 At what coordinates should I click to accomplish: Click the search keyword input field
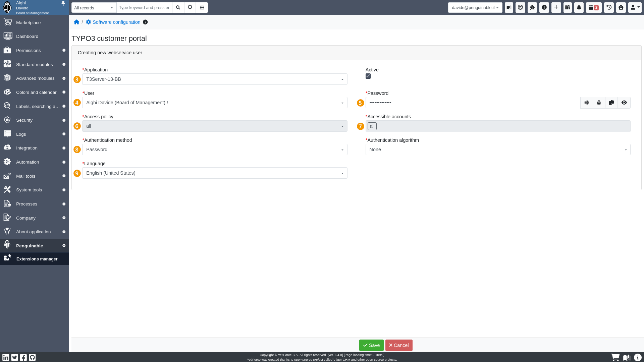coord(144,8)
